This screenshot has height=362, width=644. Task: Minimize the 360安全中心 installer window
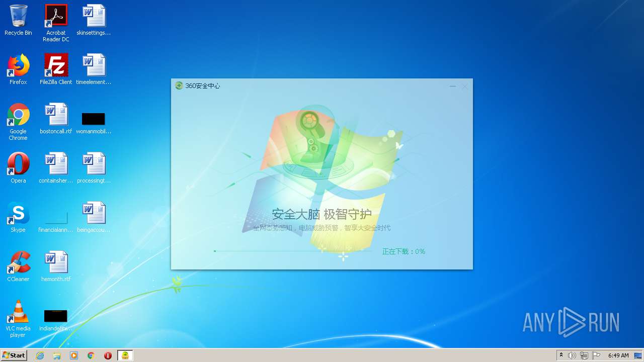pos(453,86)
